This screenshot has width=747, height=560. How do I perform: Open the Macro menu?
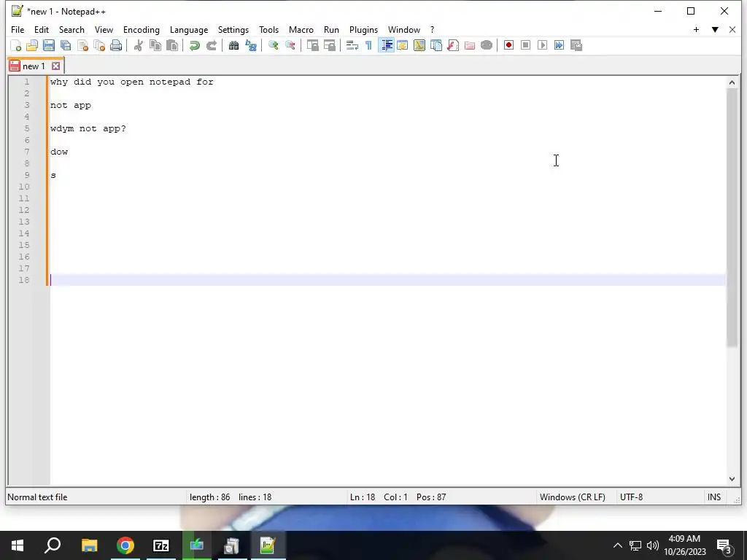301,29
